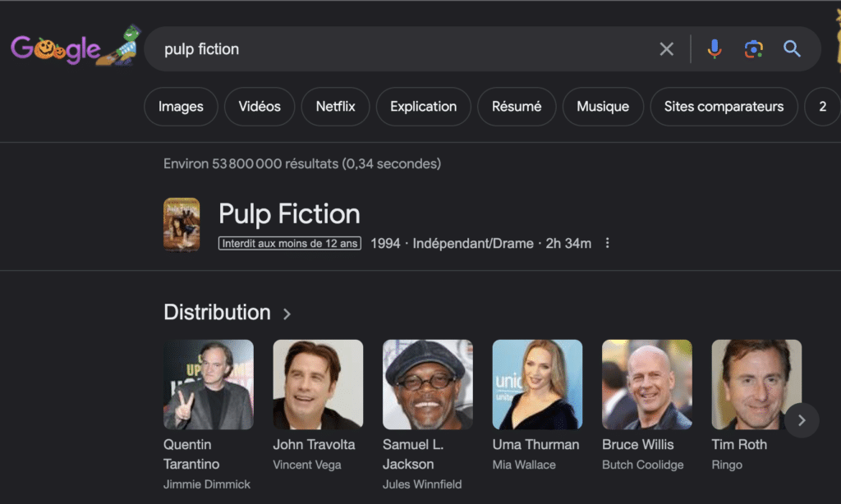Click the Quentin Tarantino name link
This screenshot has width=841, height=504.
[191, 454]
